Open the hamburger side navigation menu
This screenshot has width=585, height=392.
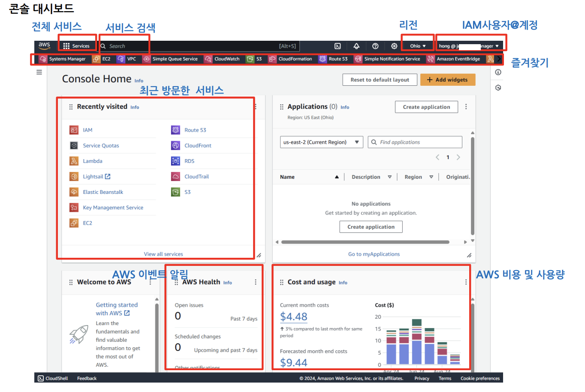39,72
